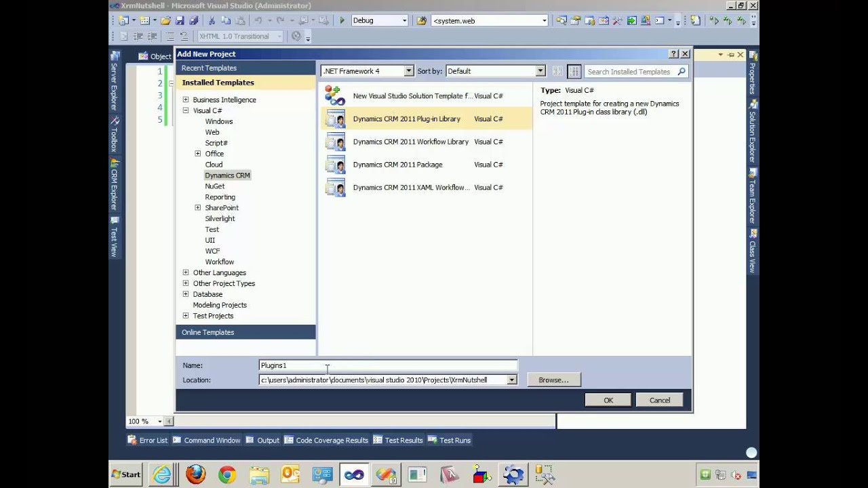Click the Open File toolbar icon
This screenshot has width=868, height=488.
click(166, 20)
